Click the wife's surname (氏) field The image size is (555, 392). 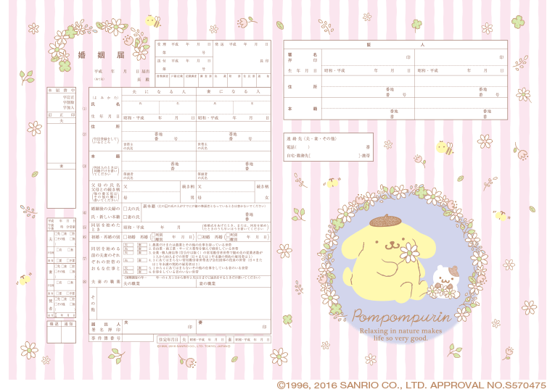point(215,107)
